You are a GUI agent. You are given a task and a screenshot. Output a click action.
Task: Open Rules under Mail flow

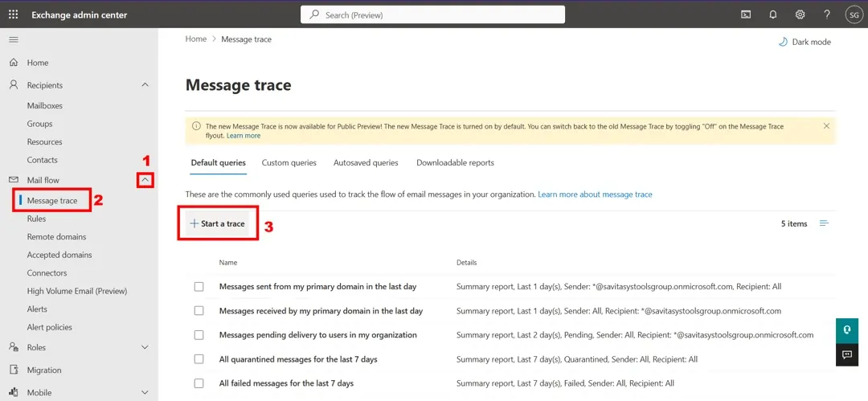pos(36,219)
